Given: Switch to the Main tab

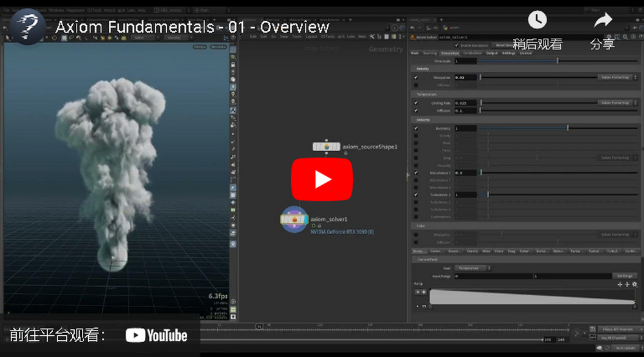Looking at the screenshot, I should click(x=415, y=53).
